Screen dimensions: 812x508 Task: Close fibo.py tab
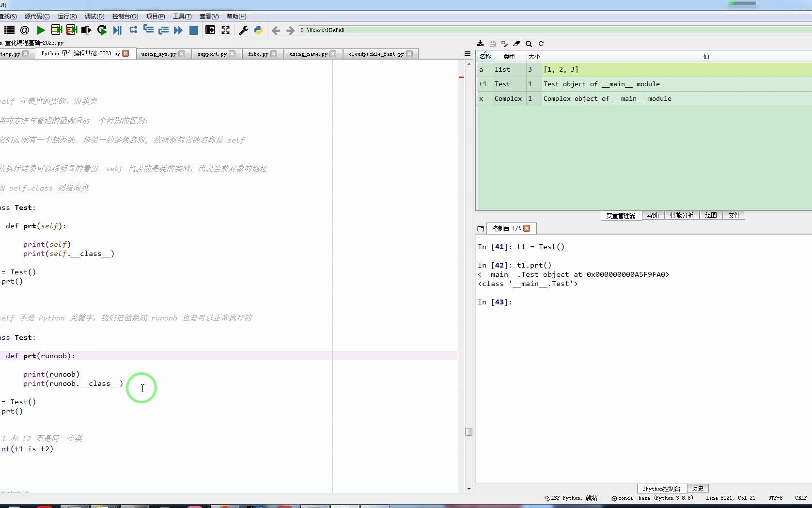274,54
